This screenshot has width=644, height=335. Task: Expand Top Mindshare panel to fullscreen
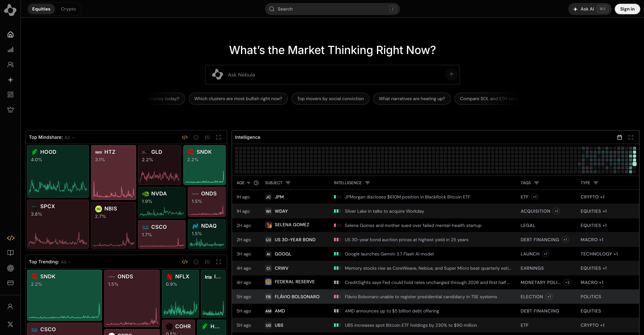(219, 137)
